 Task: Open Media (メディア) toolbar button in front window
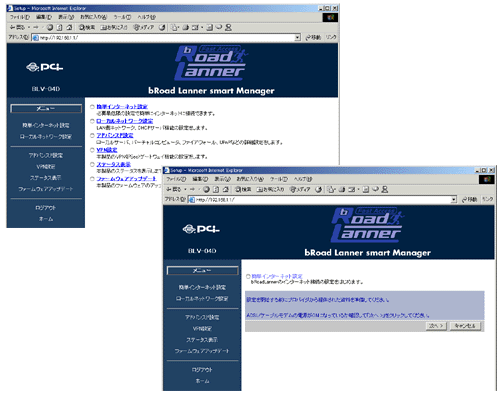[x=300, y=189]
